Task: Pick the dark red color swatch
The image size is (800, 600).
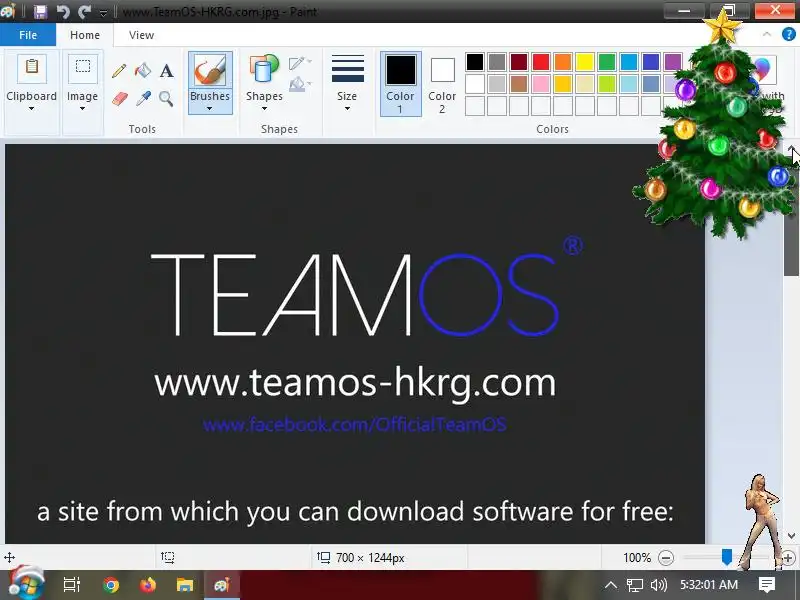Action: point(519,62)
